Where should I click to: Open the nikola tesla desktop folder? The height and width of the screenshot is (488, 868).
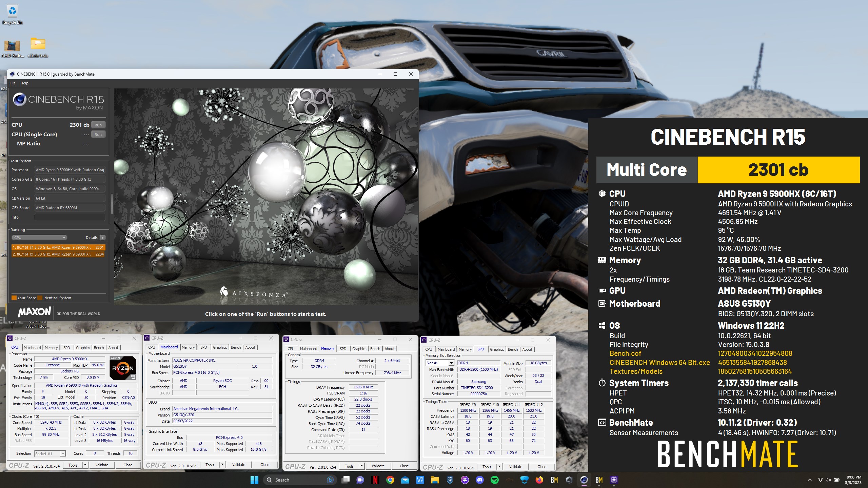pos(38,48)
